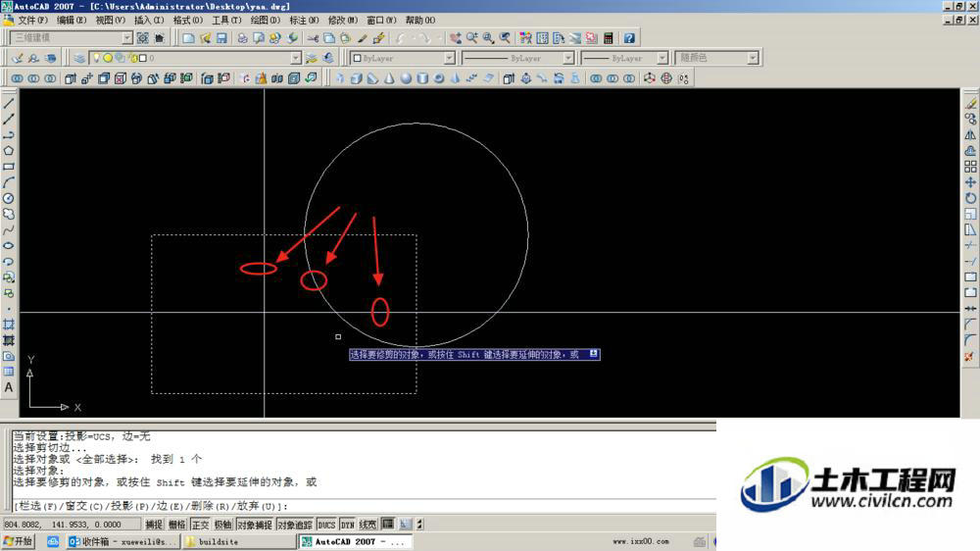Toggle 捕捉 snap mode in status bar
The width and height of the screenshot is (980, 551).
(154, 525)
